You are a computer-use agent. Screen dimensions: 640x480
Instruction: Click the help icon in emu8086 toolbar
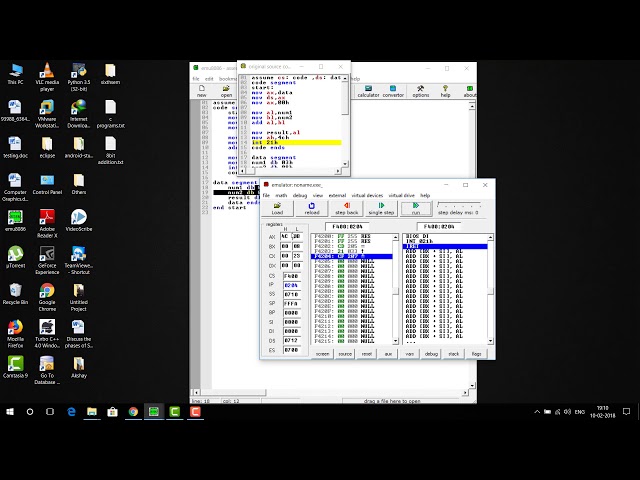[x=445, y=91]
